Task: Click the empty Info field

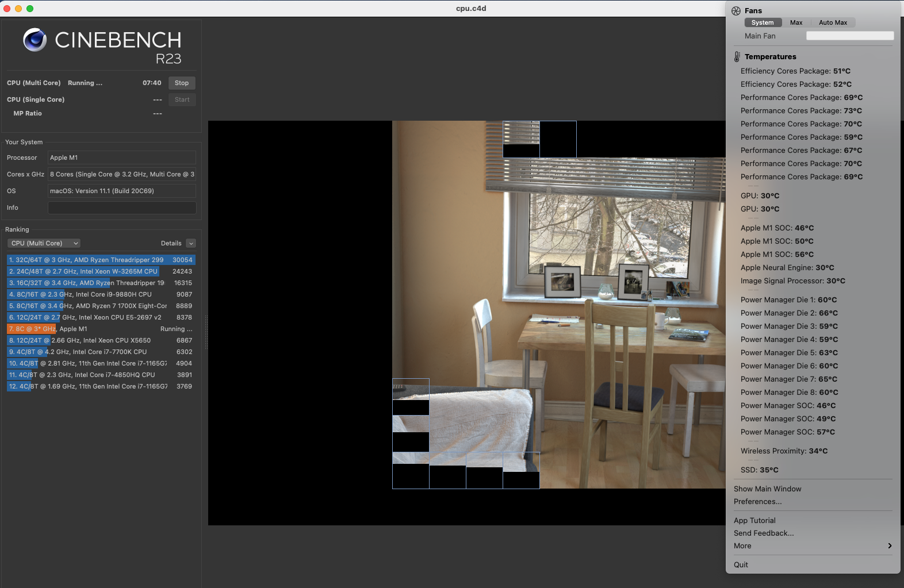Action: click(x=122, y=207)
